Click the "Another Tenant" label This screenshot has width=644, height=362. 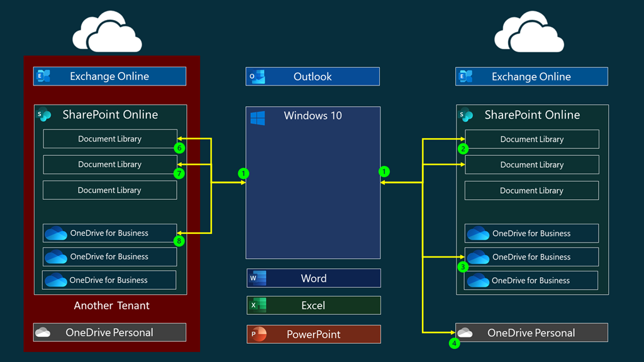tap(111, 305)
